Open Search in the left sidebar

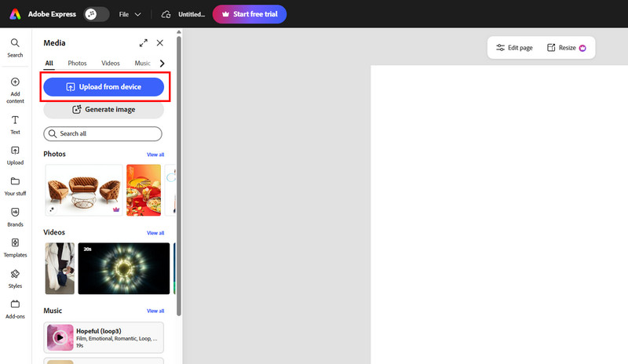coord(15,48)
